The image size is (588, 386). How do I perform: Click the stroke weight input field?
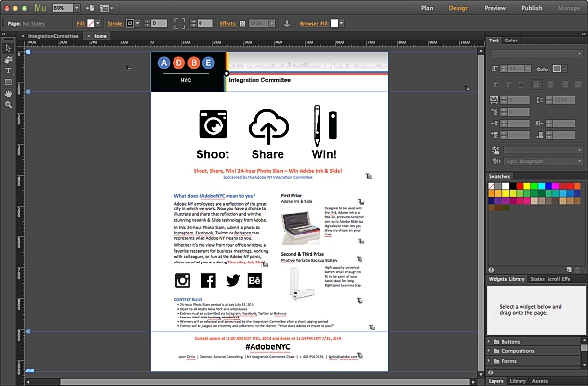pos(159,23)
